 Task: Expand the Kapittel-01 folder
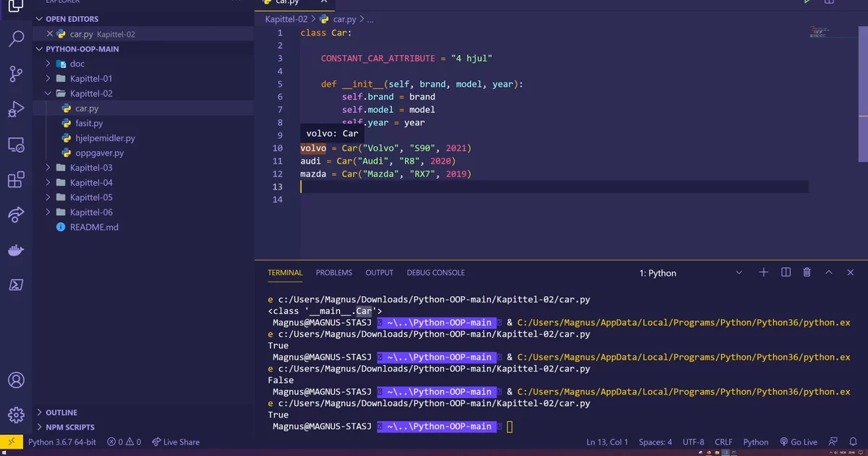48,78
